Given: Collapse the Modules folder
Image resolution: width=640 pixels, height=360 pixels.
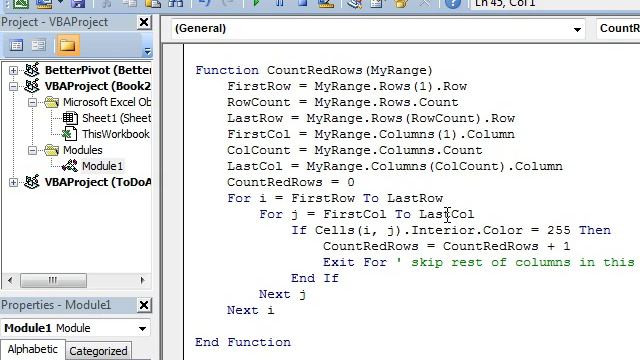Looking at the screenshot, I should click(x=32, y=150).
